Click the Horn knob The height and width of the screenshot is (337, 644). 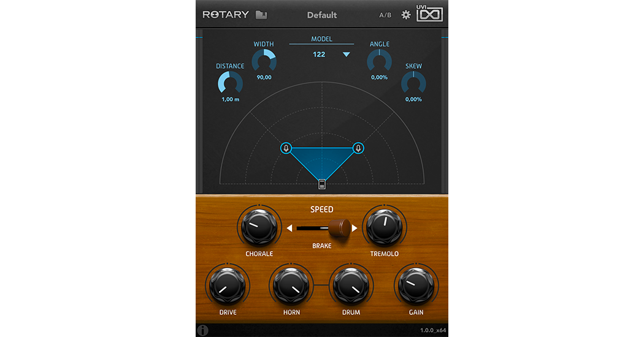[x=291, y=286]
